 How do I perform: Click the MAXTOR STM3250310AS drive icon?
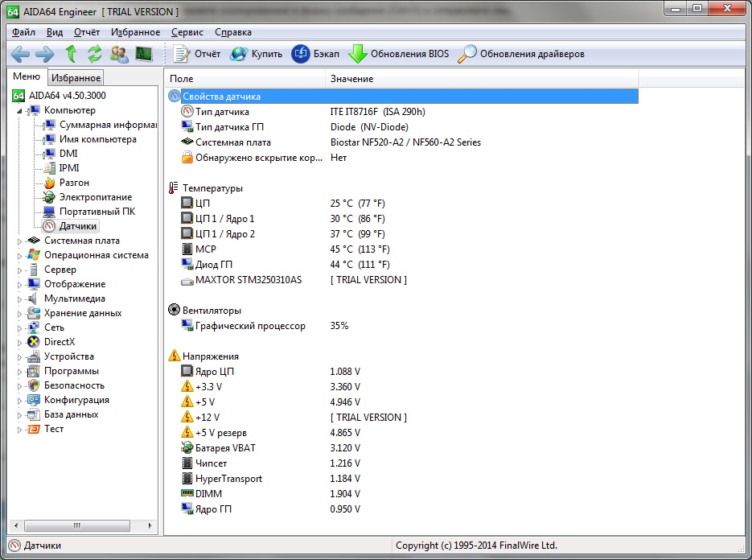tap(187, 281)
